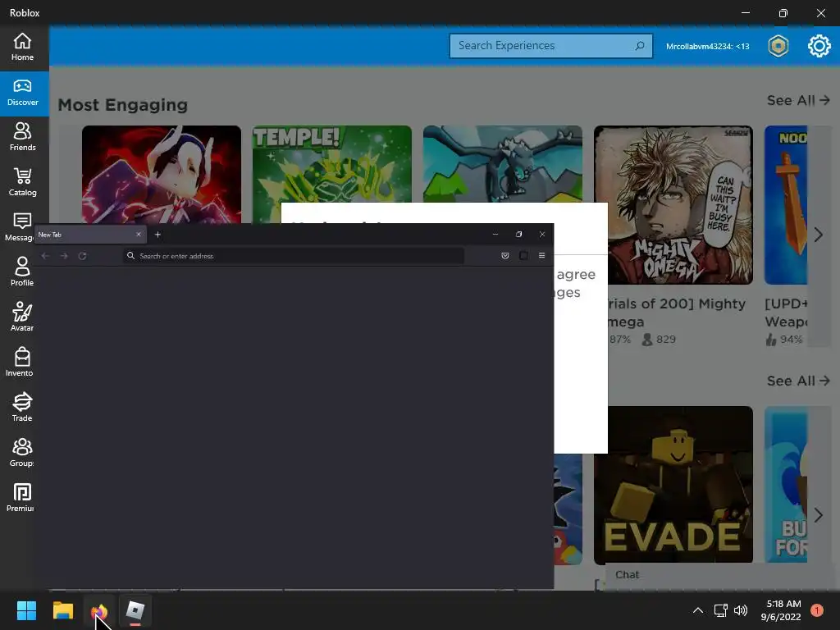The image size is (840, 630).
Task: Click See All for Most Engaging
Action: (x=797, y=100)
